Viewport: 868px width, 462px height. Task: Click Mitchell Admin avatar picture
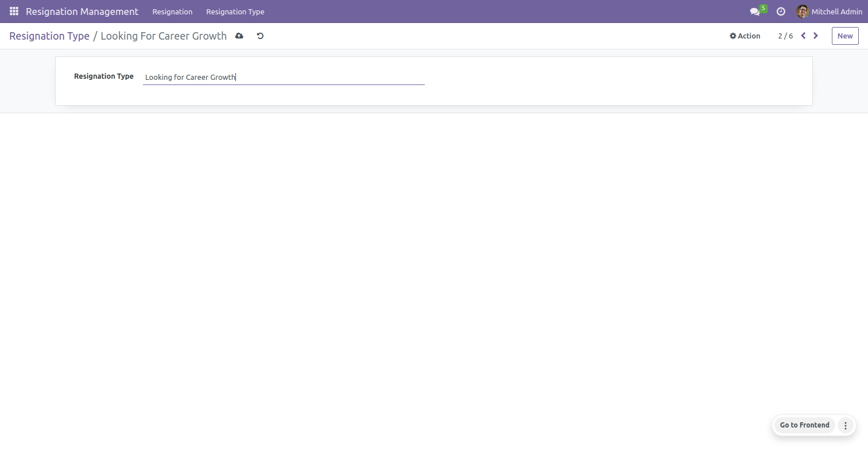point(803,11)
